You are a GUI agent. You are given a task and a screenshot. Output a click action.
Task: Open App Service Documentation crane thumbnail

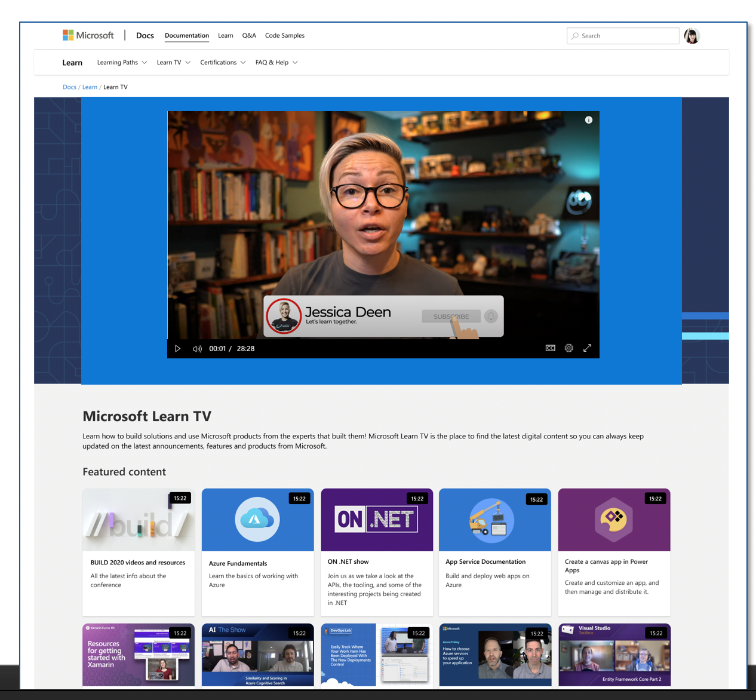[495, 520]
